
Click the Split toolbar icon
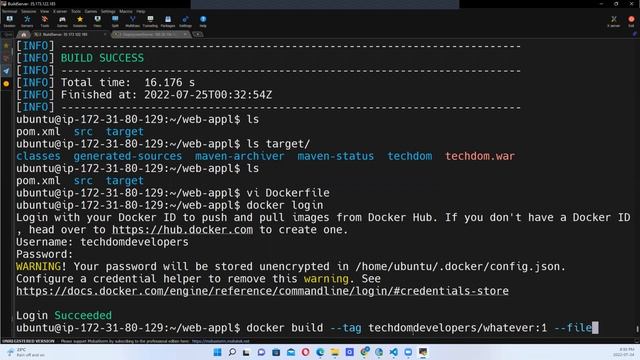pos(115,21)
